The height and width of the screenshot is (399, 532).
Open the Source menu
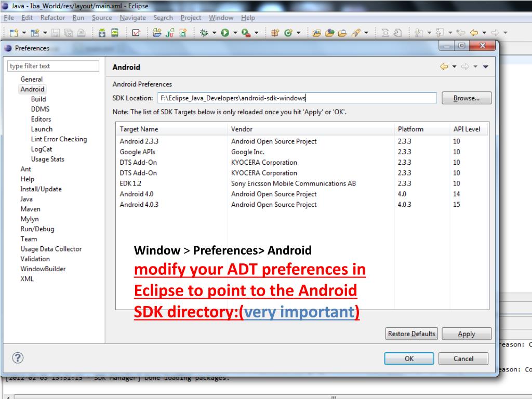102,18
